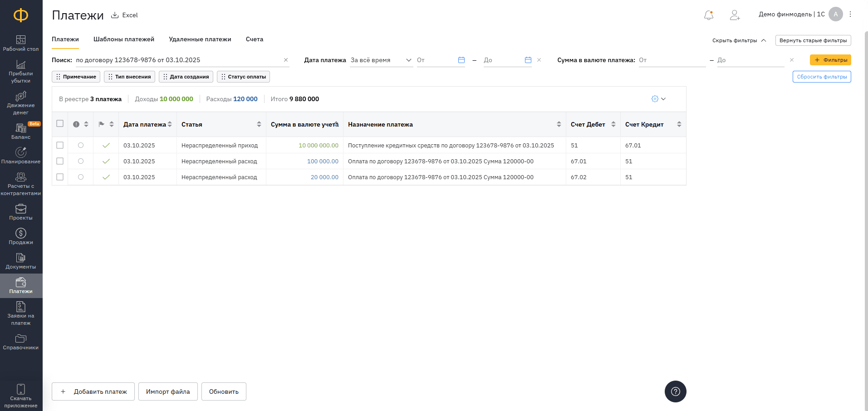Open Расчеты с контрагентами section

click(x=21, y=184)
